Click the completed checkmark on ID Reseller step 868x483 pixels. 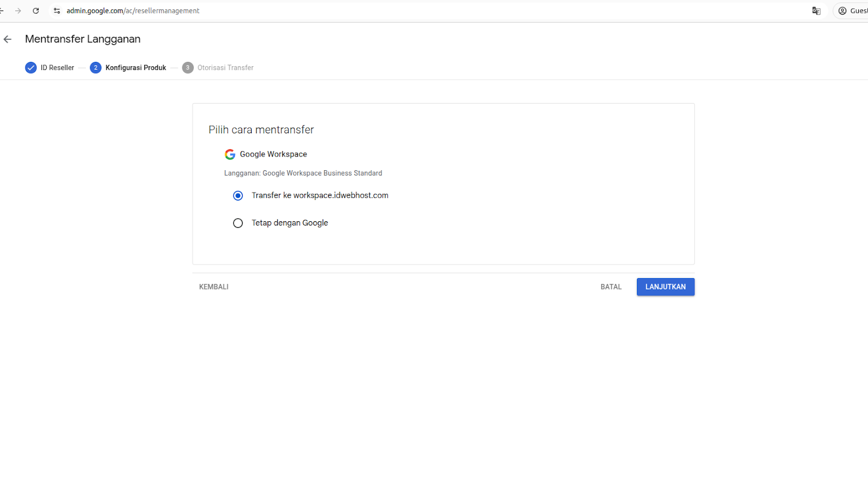(x=30, y=67)
